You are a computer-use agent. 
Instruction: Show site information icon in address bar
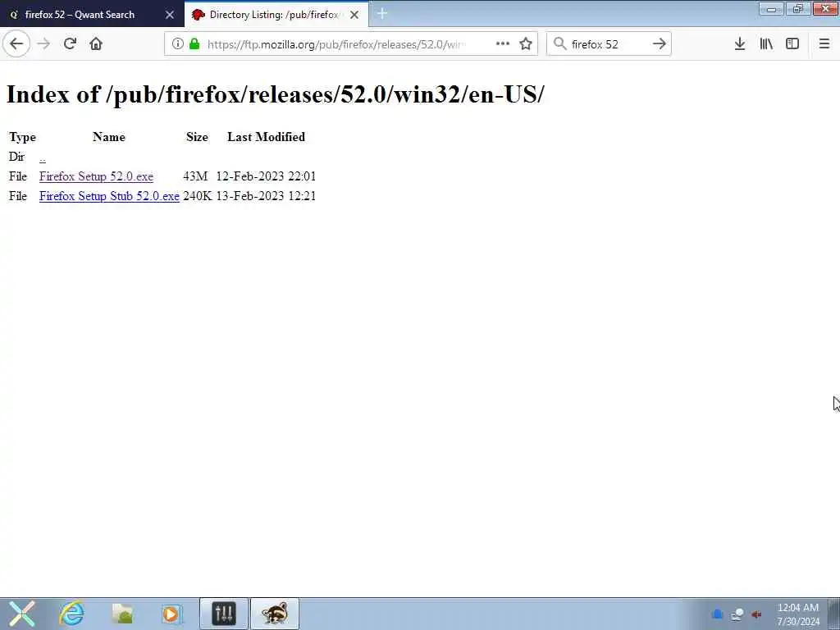click(177, 44)
